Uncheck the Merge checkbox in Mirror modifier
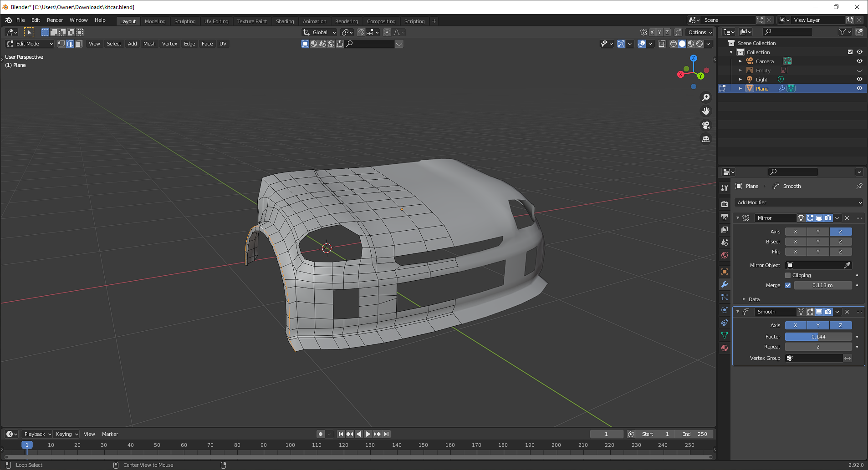The width and height of the screenshot is (868, 470). pos(788,285)
